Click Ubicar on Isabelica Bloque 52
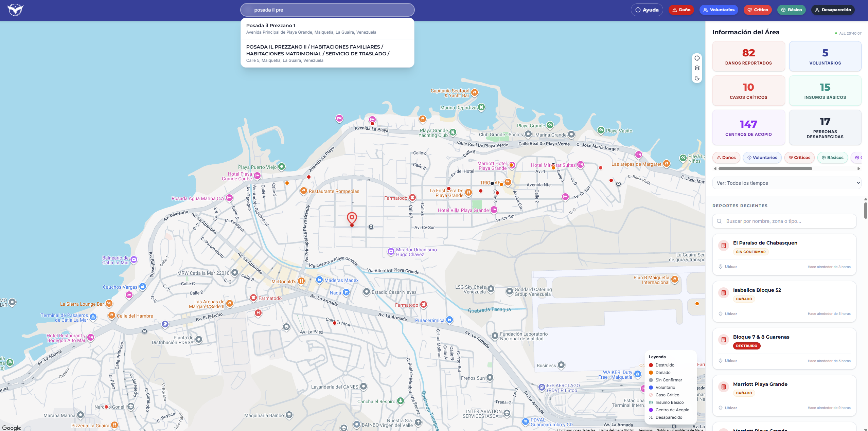 coord(728,314)
